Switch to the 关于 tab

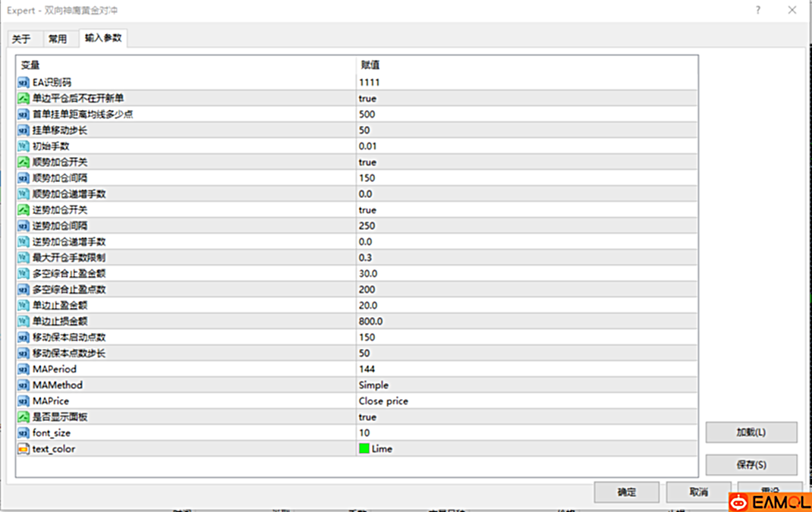21,39
